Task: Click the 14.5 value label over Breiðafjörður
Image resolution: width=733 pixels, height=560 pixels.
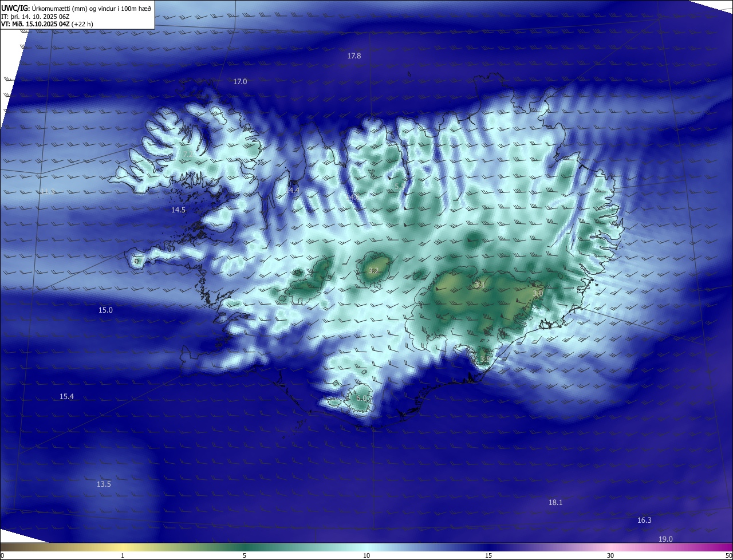Action: [x=179, y=210]
